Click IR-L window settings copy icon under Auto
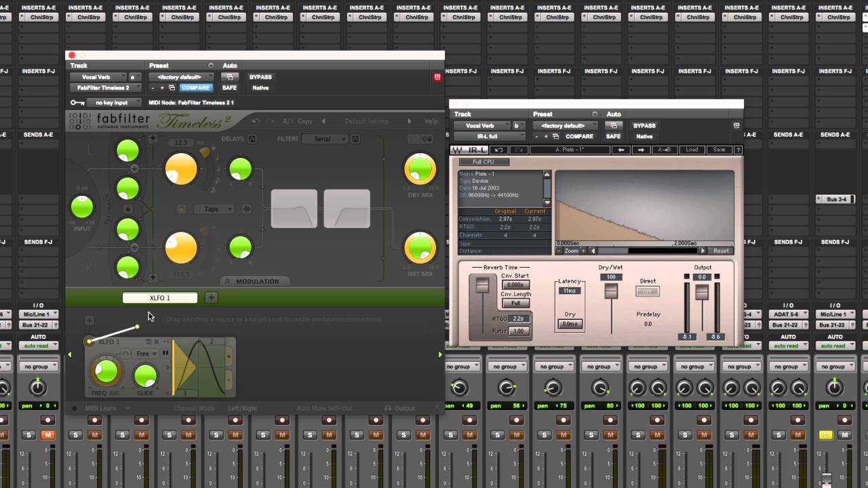 coord(614,126)
